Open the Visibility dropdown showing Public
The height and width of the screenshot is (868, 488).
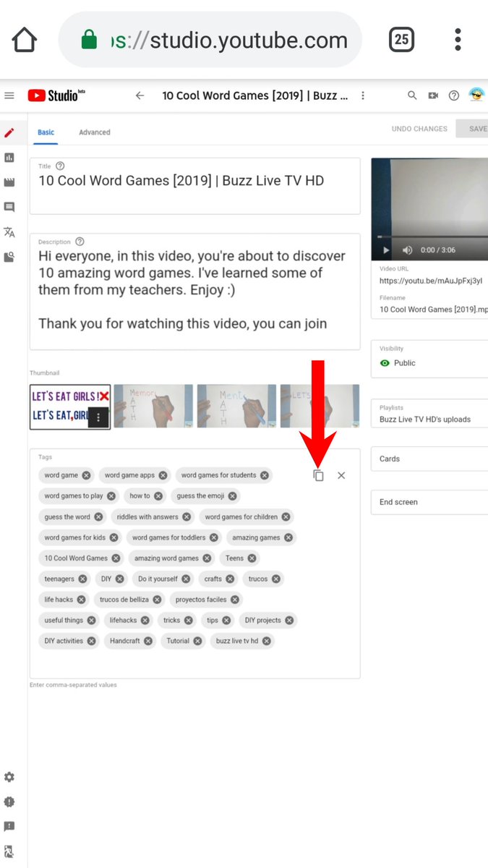(429, 359)
